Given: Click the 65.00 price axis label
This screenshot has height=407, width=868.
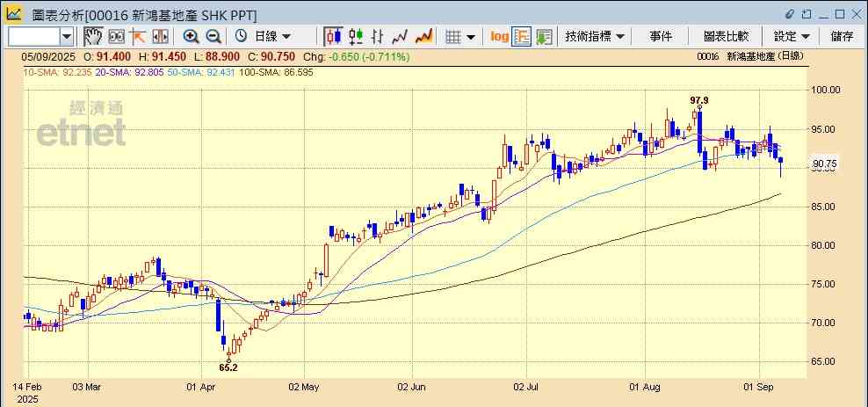Looking at the screenshot, I should [823, 361].
